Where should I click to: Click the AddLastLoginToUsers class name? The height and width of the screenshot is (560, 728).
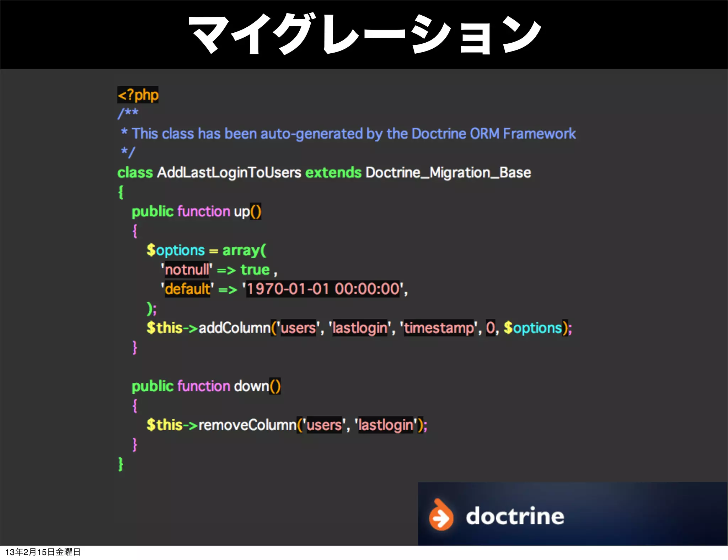[229, 173]
